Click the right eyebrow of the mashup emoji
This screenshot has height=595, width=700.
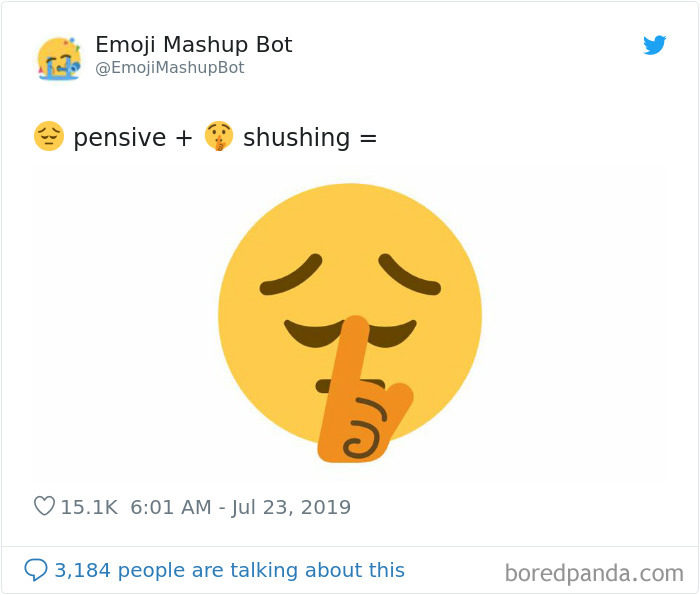pyautogui.click(x=409, y=273)
